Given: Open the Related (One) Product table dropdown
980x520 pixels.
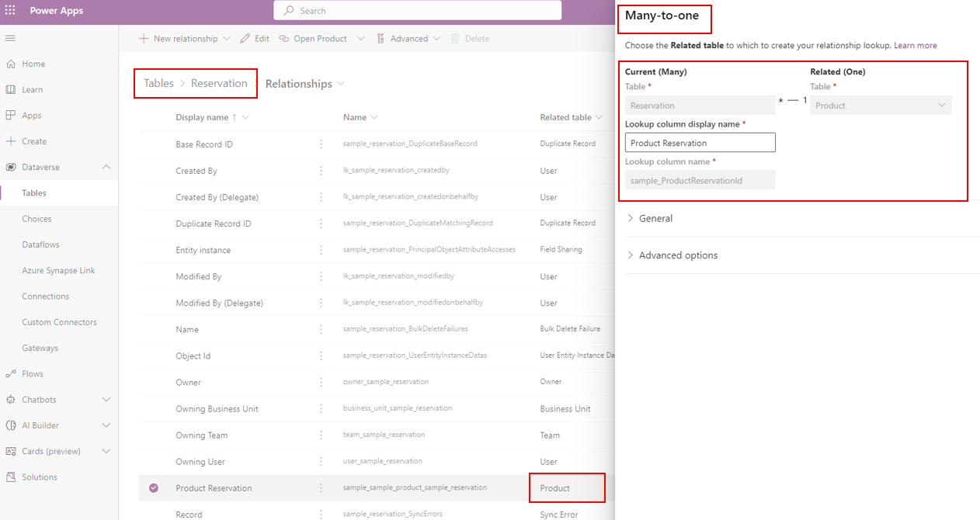Looking at the screenshot, I should pyautogui.click(x=940, y=105).
